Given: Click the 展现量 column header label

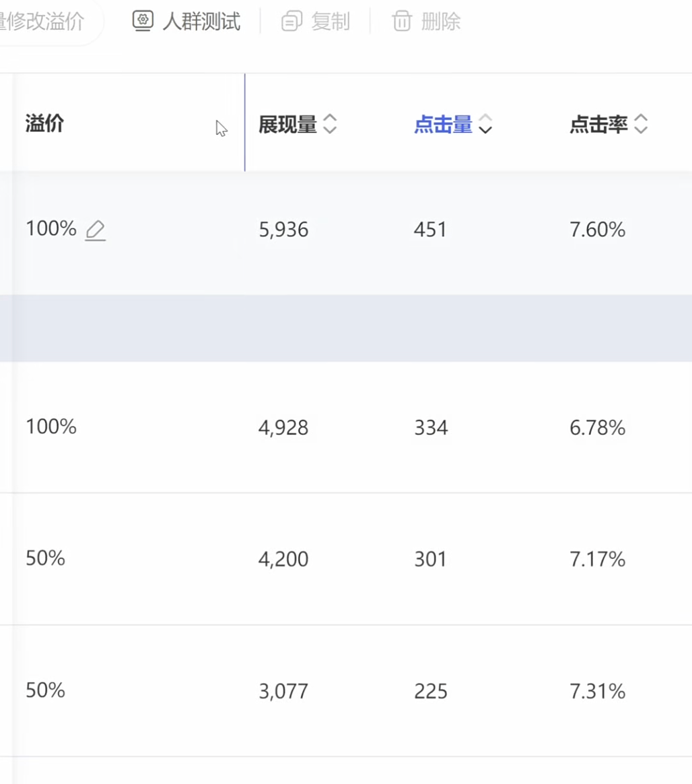Looking at the screenshot, I should click(x=288, y=125).
